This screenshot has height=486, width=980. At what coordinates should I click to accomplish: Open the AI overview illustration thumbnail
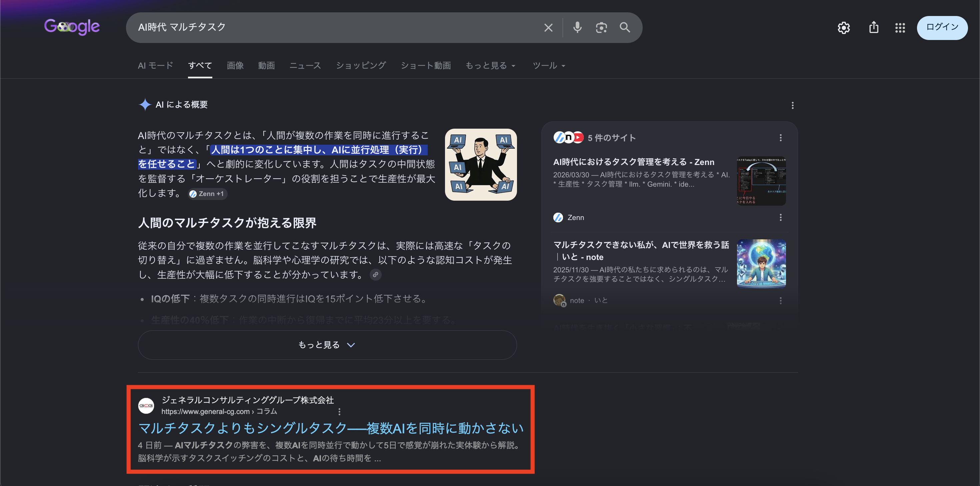tap(480, 164)
